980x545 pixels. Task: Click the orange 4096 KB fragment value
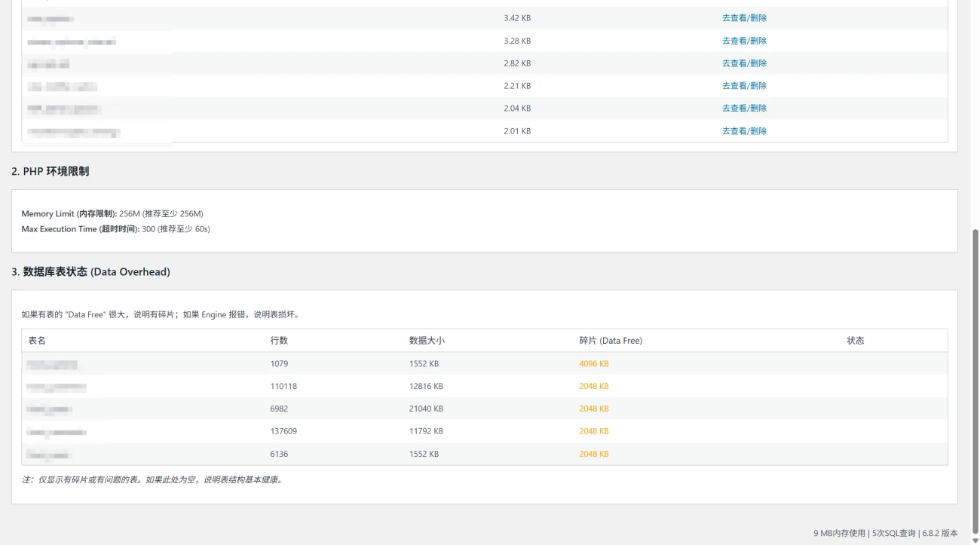(x=593, y=364)
